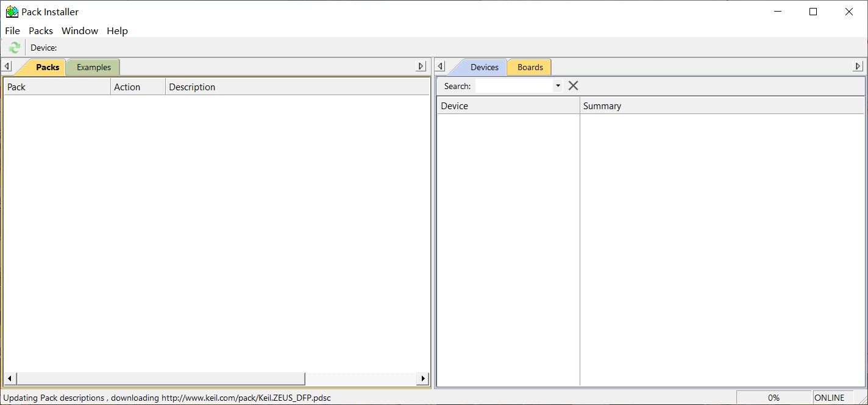This screenshot has height=405, width=868.
Task: Open the Search dropdown arrow
Action: [x=558, y=86]
